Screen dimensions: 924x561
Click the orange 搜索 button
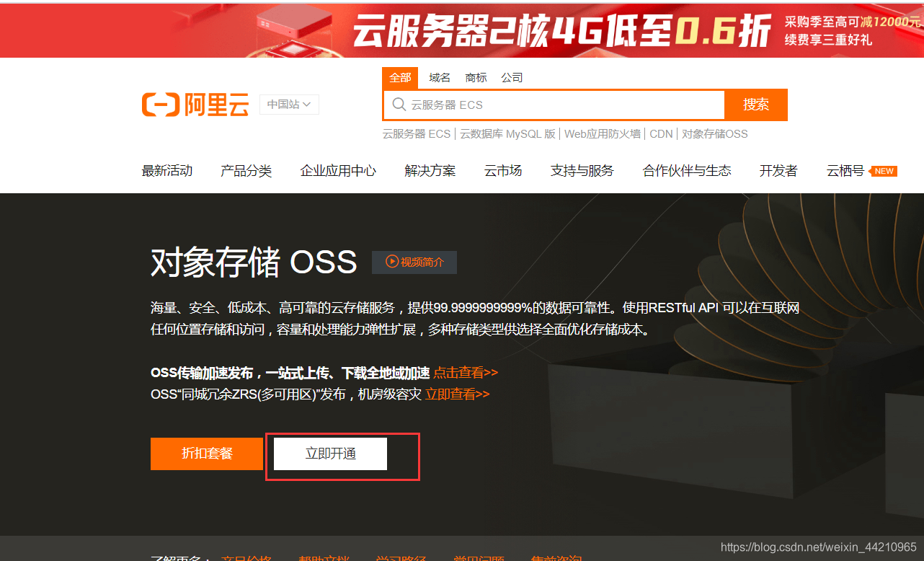point(756,105)
